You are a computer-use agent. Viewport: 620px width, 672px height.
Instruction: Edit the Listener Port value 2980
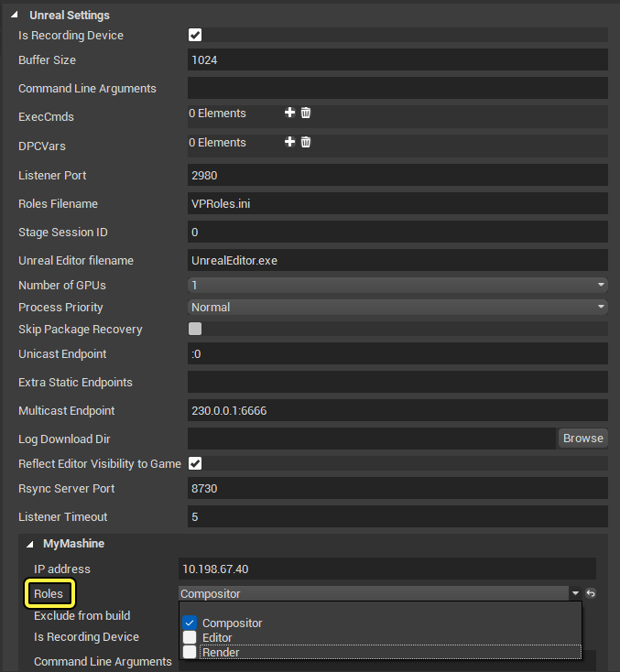click(x=397, y=175)
